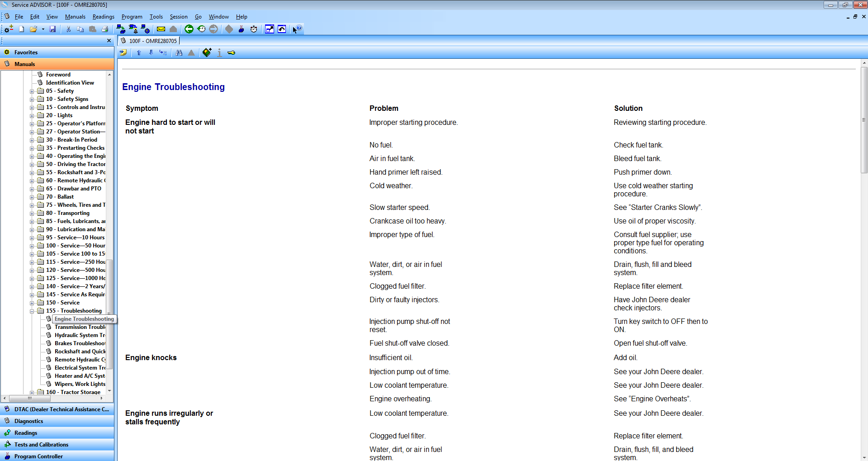Expand the 70 - Ballast folder

pyautogui.click(x=32, y=197)
